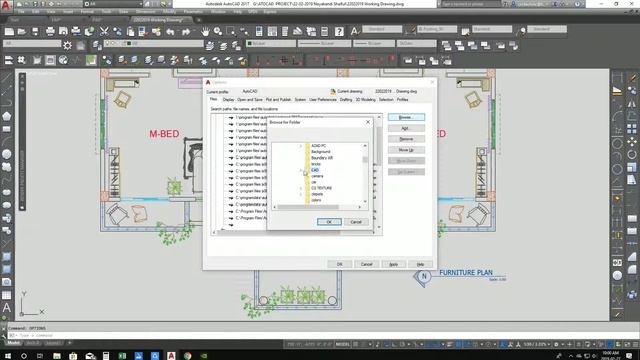Click the Remove button in Options
Screen dimensions: 640x360
point(406,139)
